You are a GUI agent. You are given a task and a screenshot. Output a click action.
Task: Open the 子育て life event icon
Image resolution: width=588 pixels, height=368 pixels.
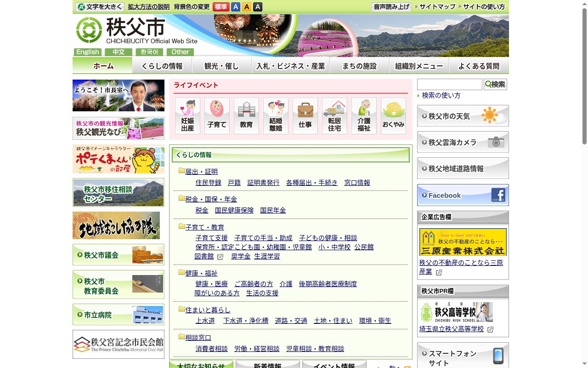[x=217, y=116]
